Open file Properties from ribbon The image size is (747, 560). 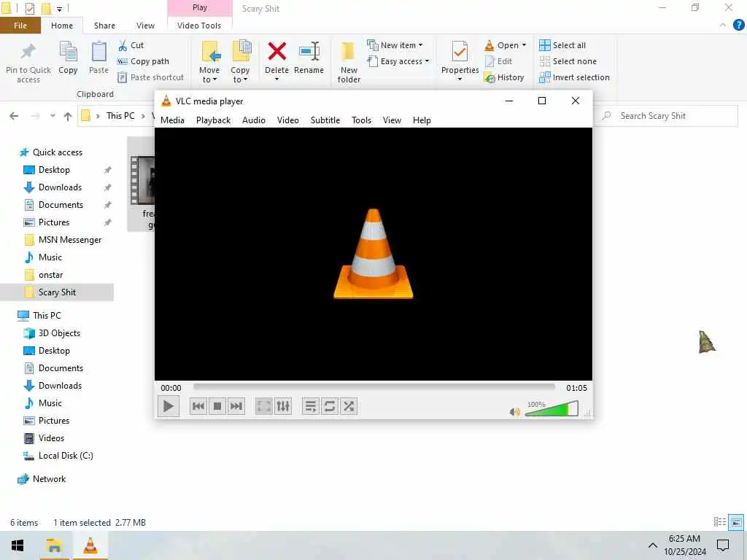pos(460,58)
